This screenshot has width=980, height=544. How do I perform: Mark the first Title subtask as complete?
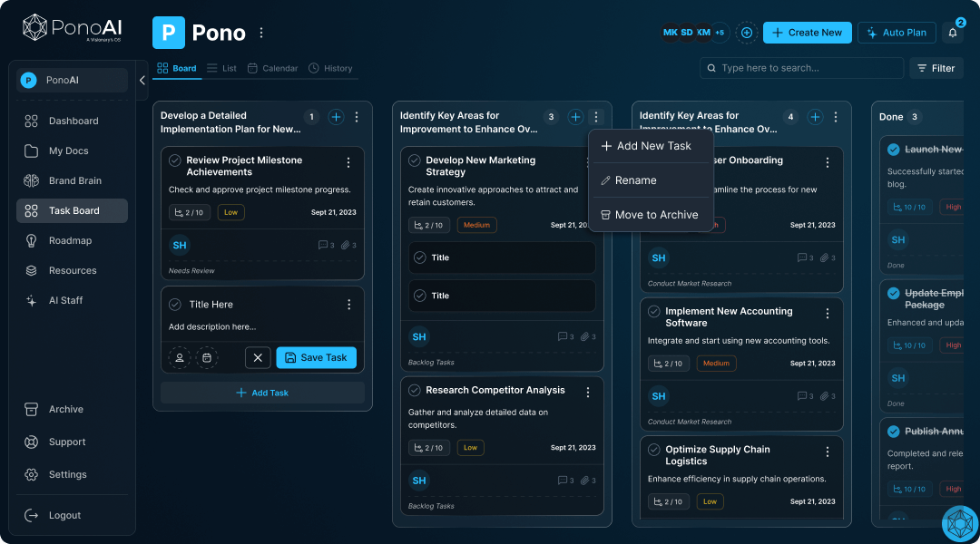pyautogui.click(x=420, y=257)
